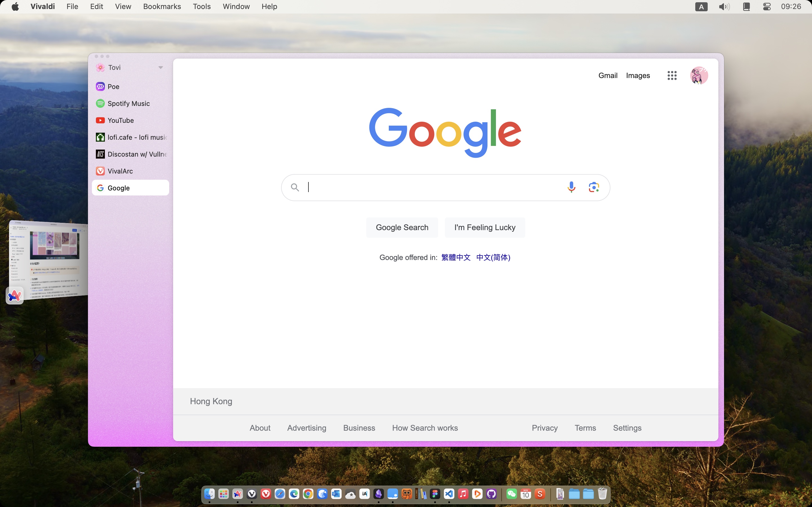Focus the Google search input field

coord(433,187)
